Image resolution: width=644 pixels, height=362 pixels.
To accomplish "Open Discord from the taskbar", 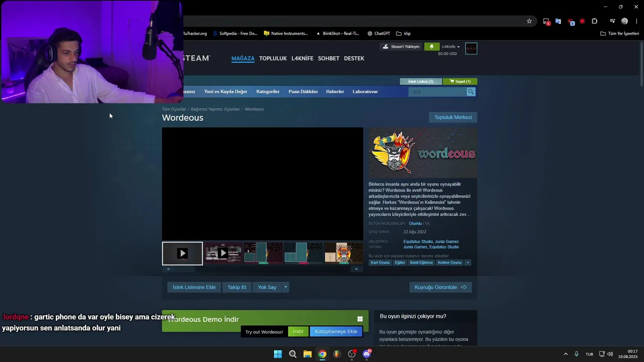I will click(x=367, y=354).
